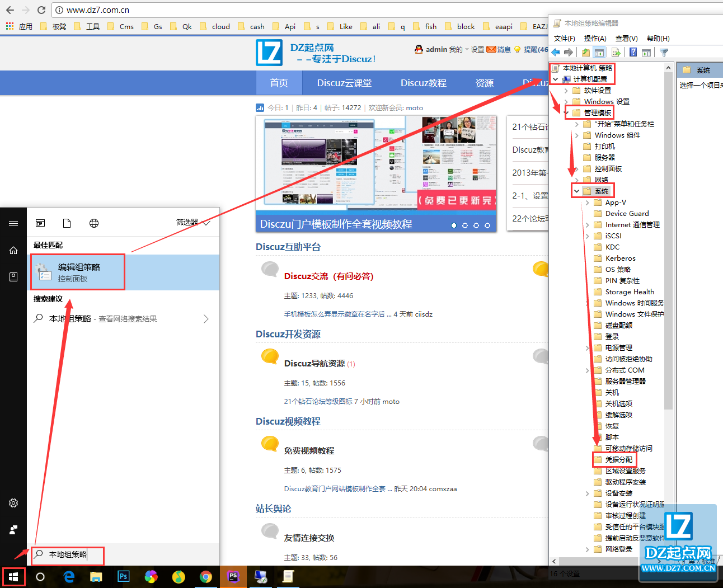The image size is (723, 588).
Task: Open help via the blue question mark icon
Action: pos(633,52)
